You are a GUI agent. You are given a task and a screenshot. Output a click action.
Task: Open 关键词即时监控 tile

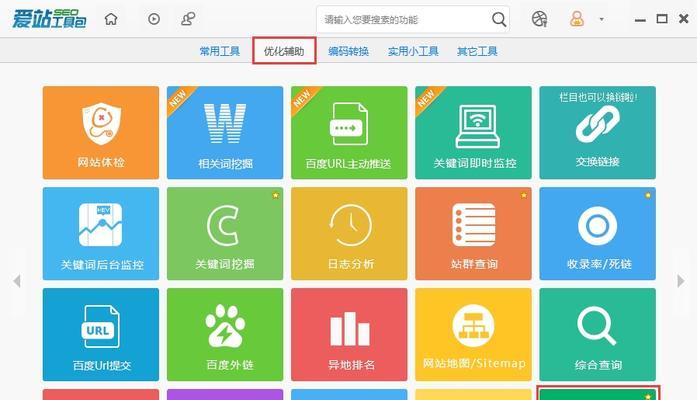click(473, 132)
